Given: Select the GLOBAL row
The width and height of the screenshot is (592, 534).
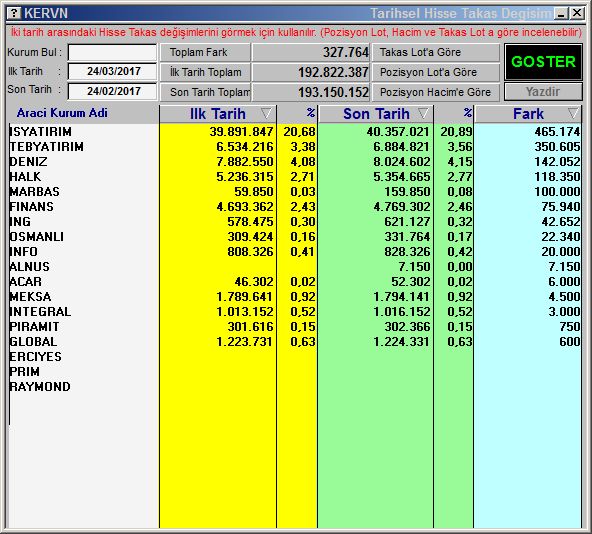Looking at the screenshot, I should click(294, 342).
